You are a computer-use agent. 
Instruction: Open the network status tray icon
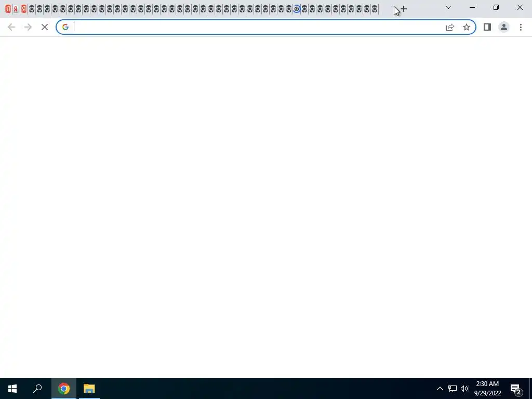click(x=453, y=389)
